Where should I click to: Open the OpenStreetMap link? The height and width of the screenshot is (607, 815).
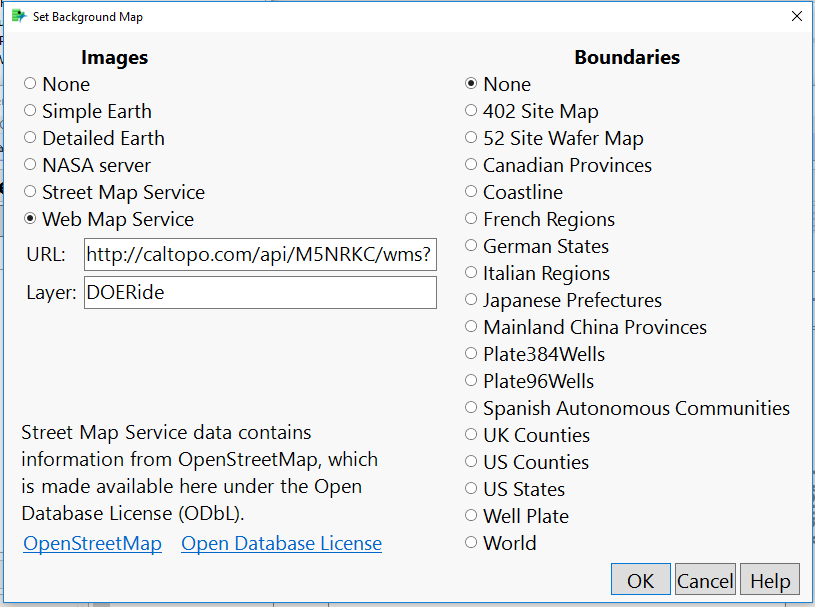(92, 544)
